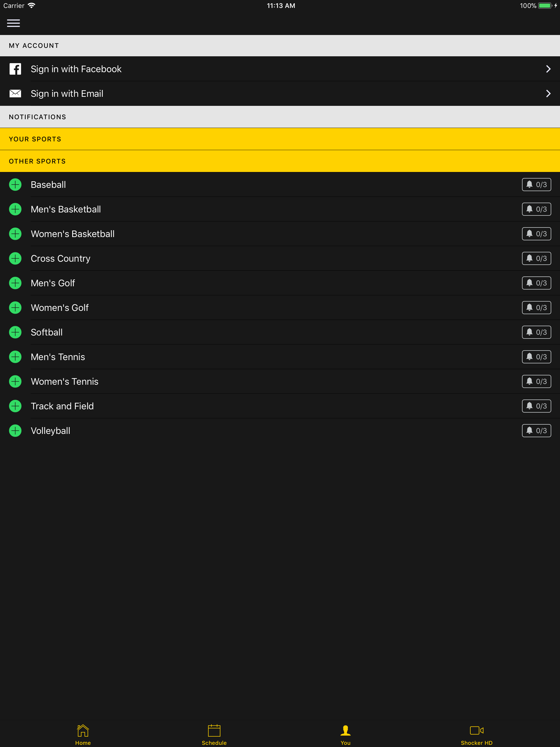Screen dimensions: 560x747
Task: Open Track and Field notification settings
Action: (x=536, y=406)
